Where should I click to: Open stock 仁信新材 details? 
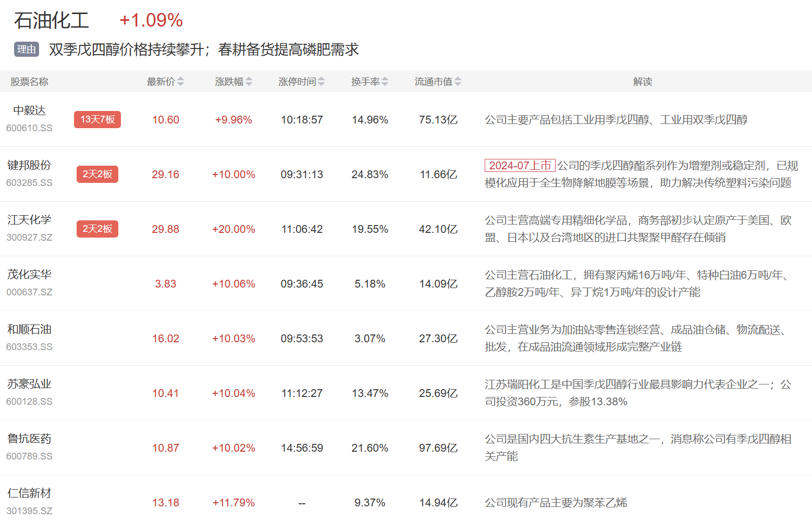tap(29, 493)
